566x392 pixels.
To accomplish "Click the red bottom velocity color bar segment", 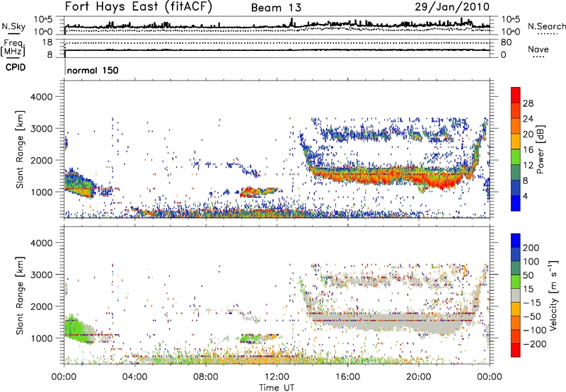I will [516, 350].
